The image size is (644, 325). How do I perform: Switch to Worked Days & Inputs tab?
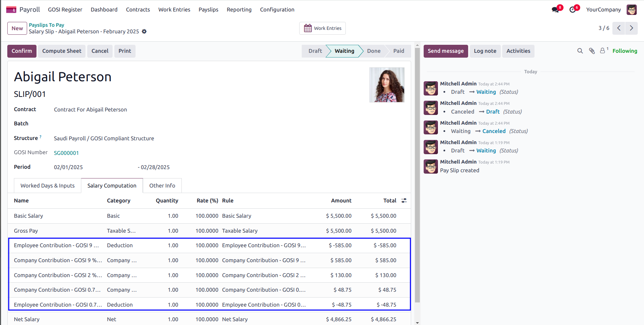(48, 186)
